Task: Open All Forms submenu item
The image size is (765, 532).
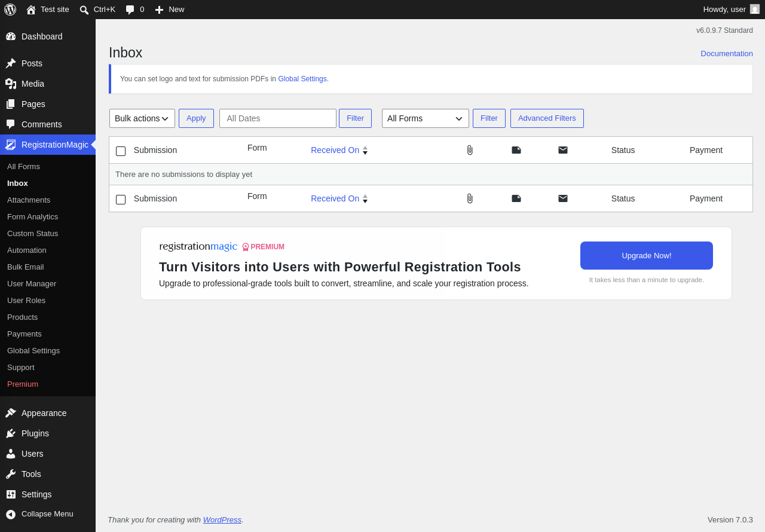Action: [48, 167]
